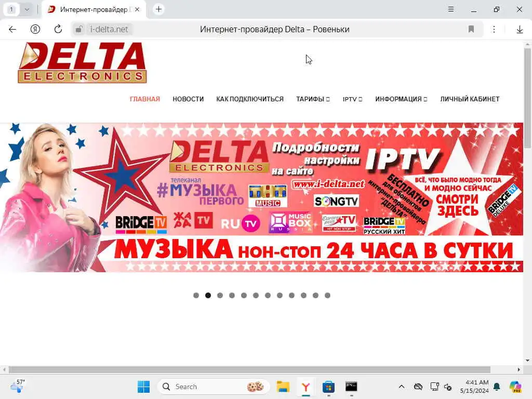Reload the page with the refresh icon
Image resolution: width=532 pixels, height=399 pixels.
(58, 29)
